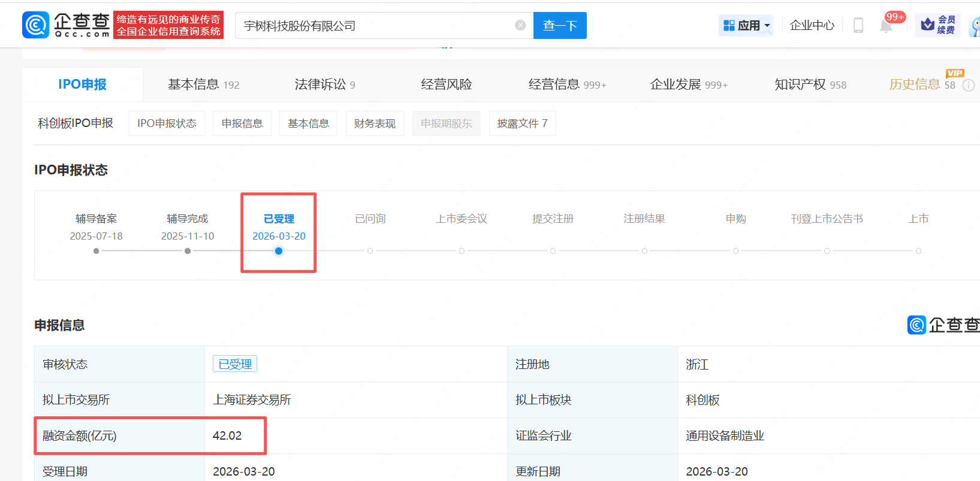Open the 历史信息 VIP tab
This screenshot has width=980, height=481.
922,84
